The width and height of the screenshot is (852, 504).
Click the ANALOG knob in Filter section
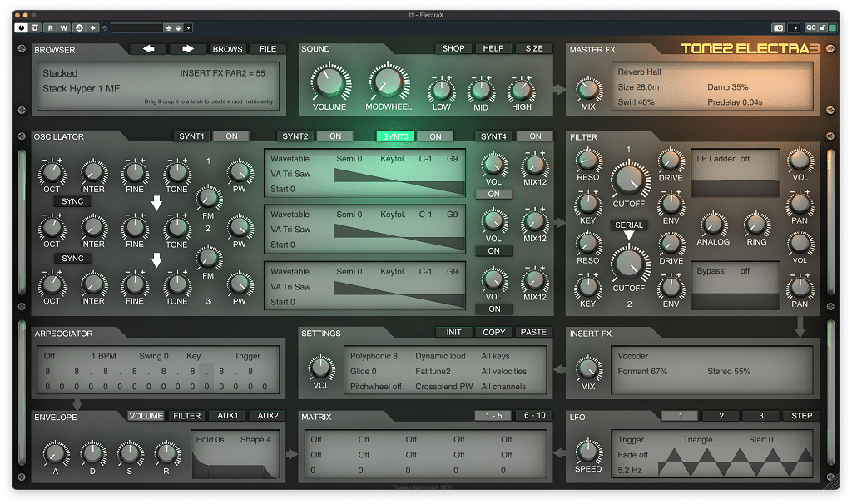[x=713, y=225]
